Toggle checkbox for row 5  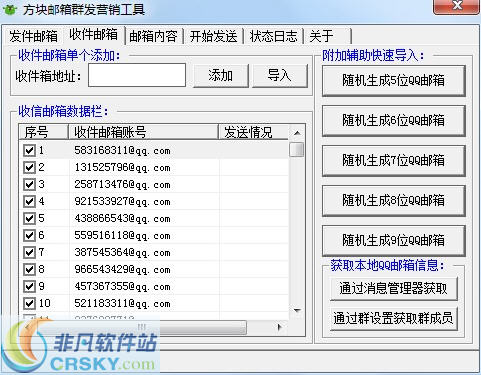(29, 218)
